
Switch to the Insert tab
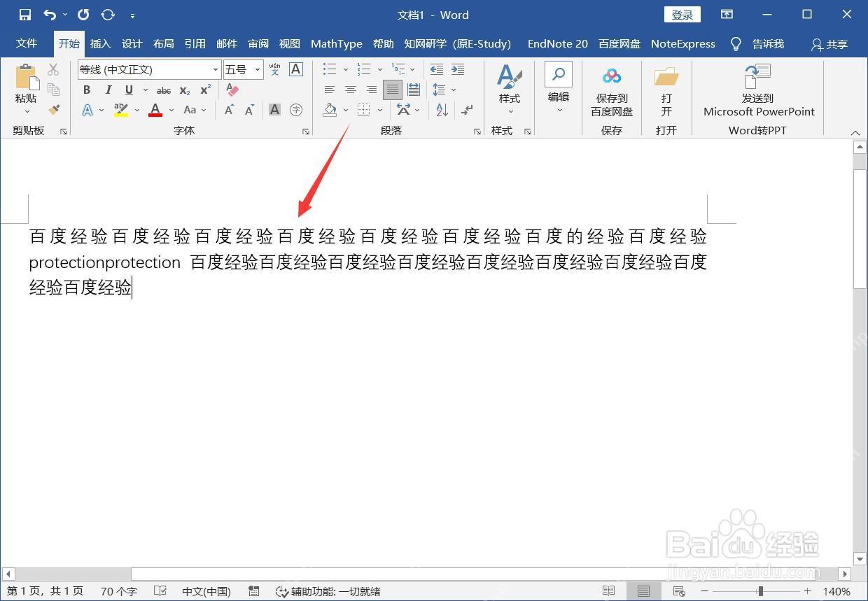100,43
